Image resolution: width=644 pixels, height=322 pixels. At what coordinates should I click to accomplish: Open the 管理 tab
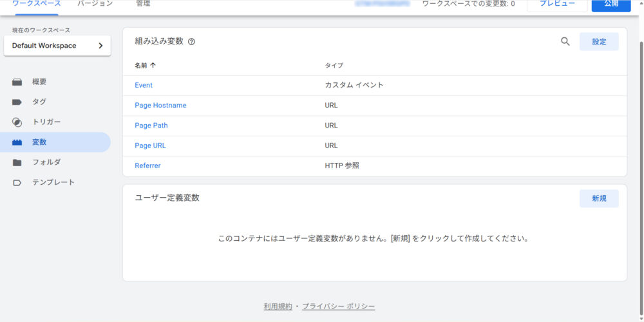click(x=143, y=4)
